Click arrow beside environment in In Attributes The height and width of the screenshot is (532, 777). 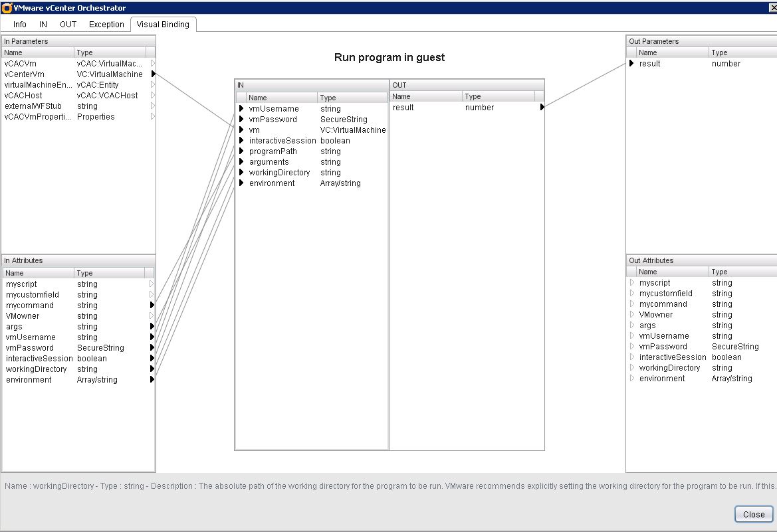pyautogui.click(x=152, y=380)
